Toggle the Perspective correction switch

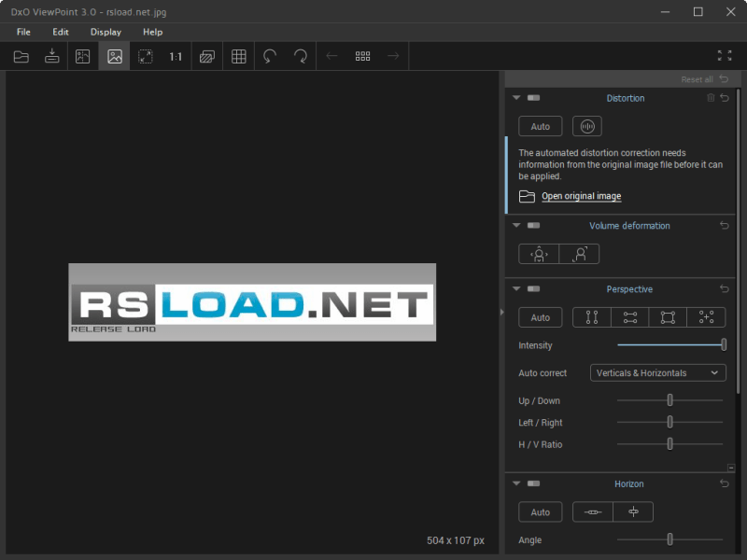[533, 289]
